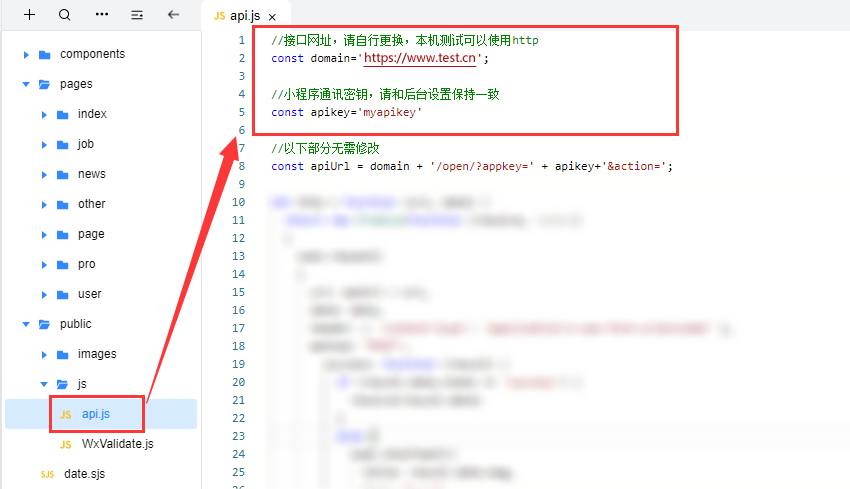Click line number 8 in gutter
The image size is (850, 489).
click(x=240, y=166)
